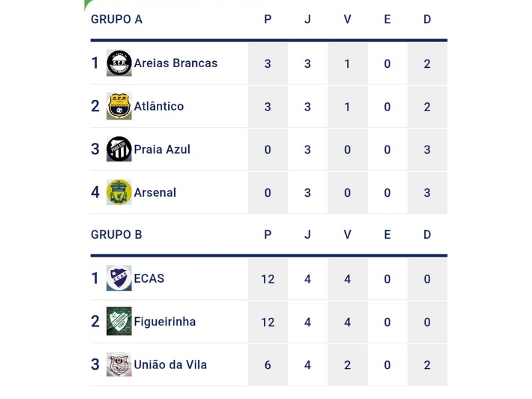Click the ECAS blue shield logo

119,278
